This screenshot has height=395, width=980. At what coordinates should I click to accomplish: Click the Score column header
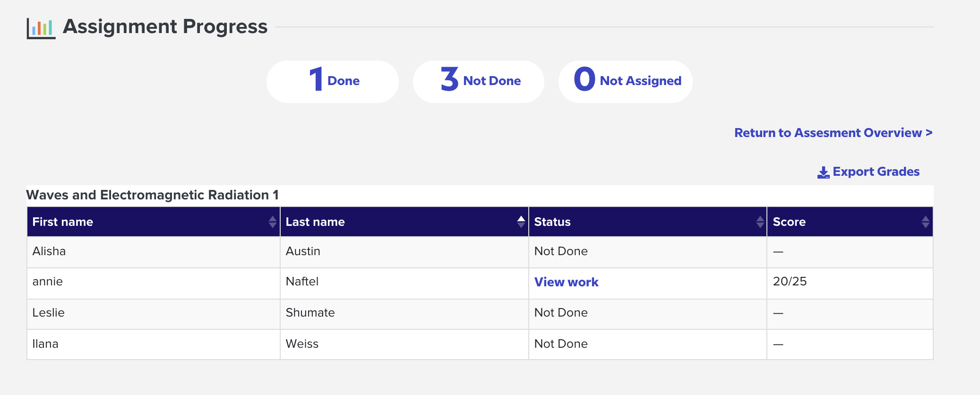click(850, 222)
